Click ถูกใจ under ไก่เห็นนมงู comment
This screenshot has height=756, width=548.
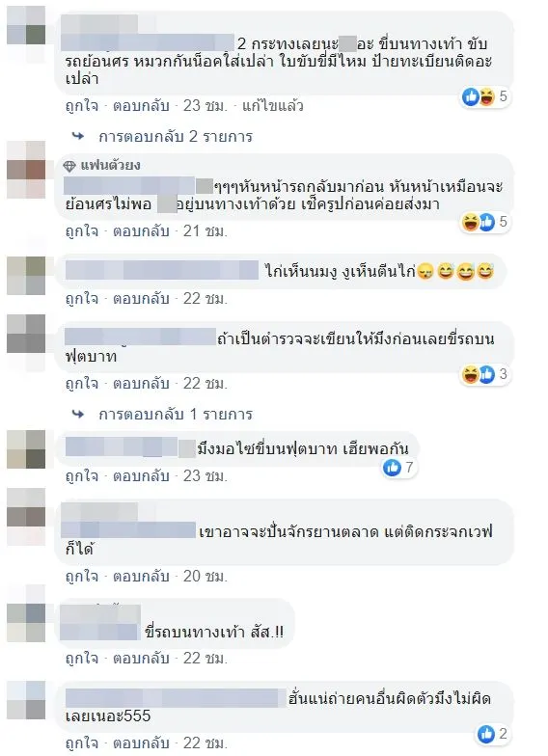pos(81,299)
